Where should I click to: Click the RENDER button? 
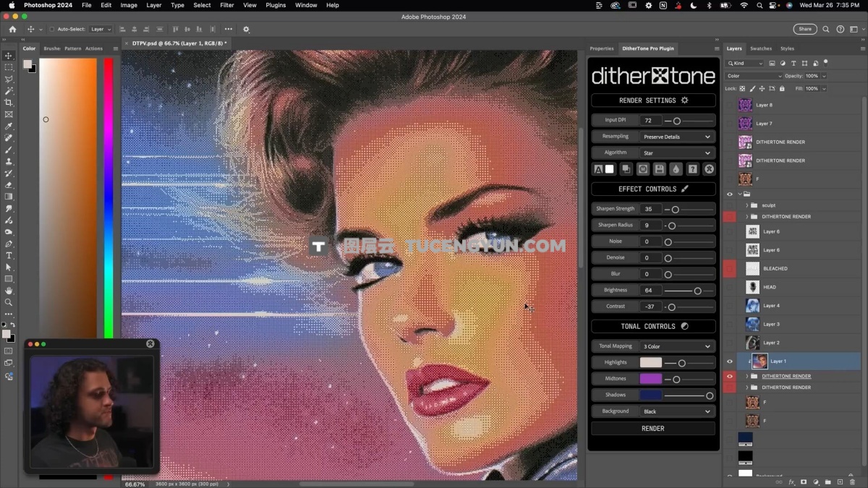tap(653, 429)
